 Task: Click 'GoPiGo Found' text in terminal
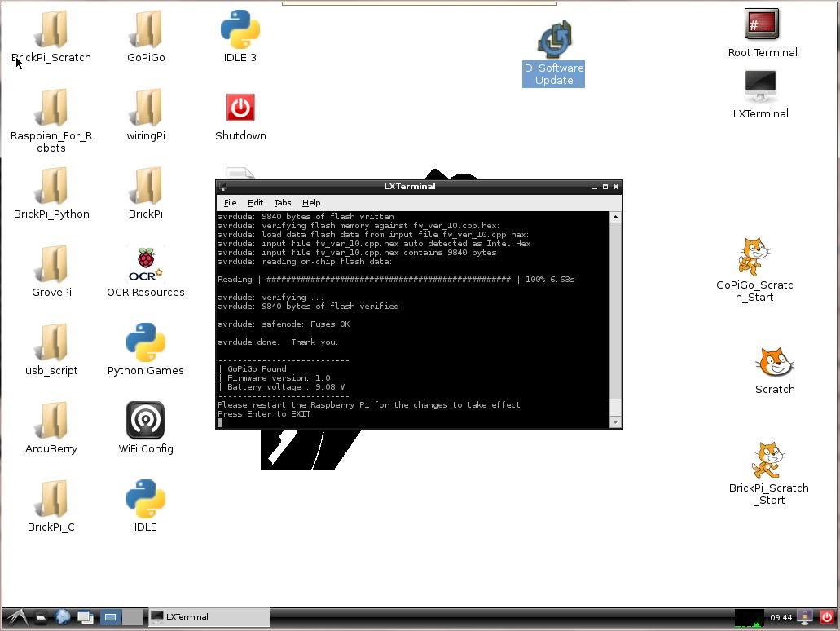point(257,368)
